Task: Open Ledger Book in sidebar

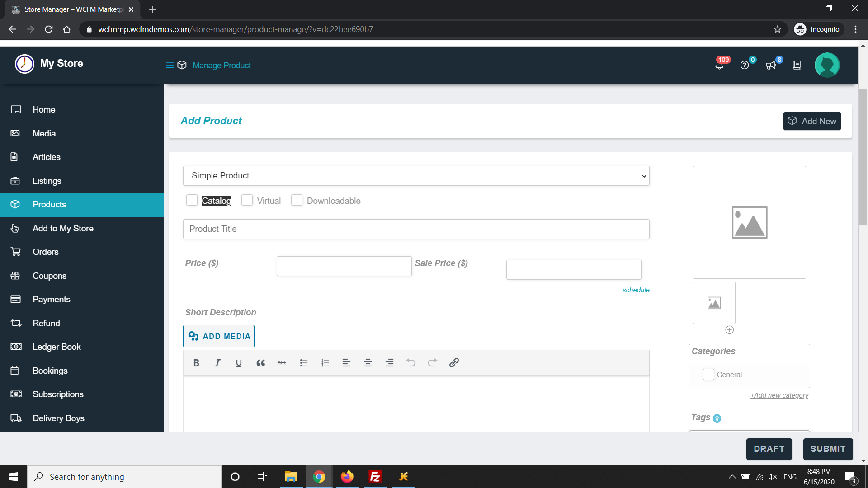Action: [x=82, y=347]
